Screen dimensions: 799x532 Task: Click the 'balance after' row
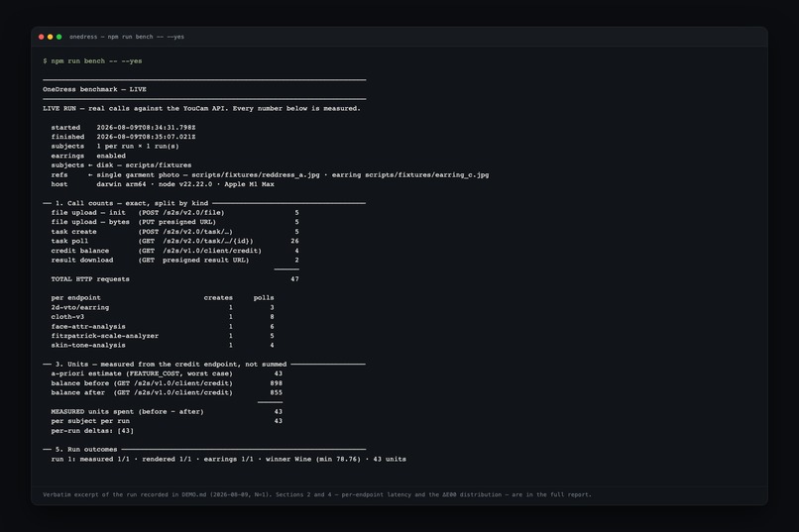[x=167, y=393]
